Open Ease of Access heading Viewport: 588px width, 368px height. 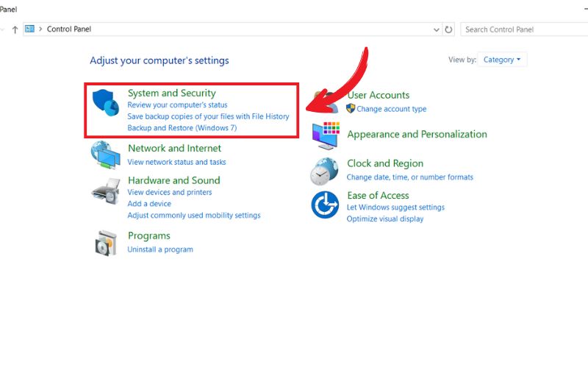click(x=378, y=195)
